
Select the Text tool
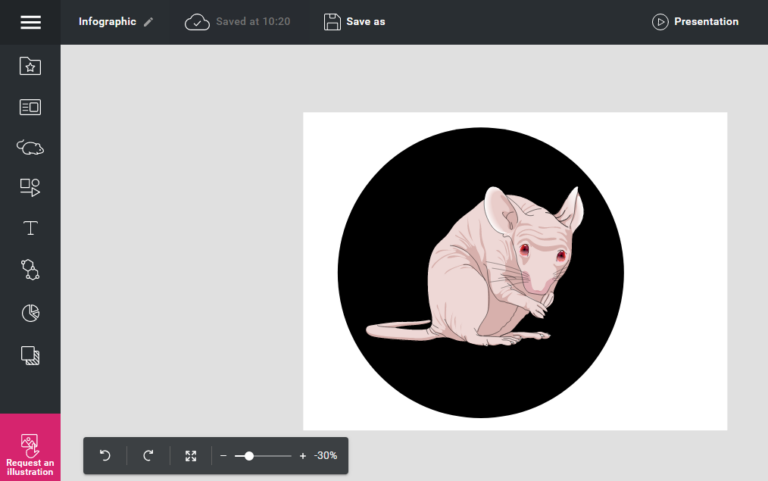tap(30, 228)
